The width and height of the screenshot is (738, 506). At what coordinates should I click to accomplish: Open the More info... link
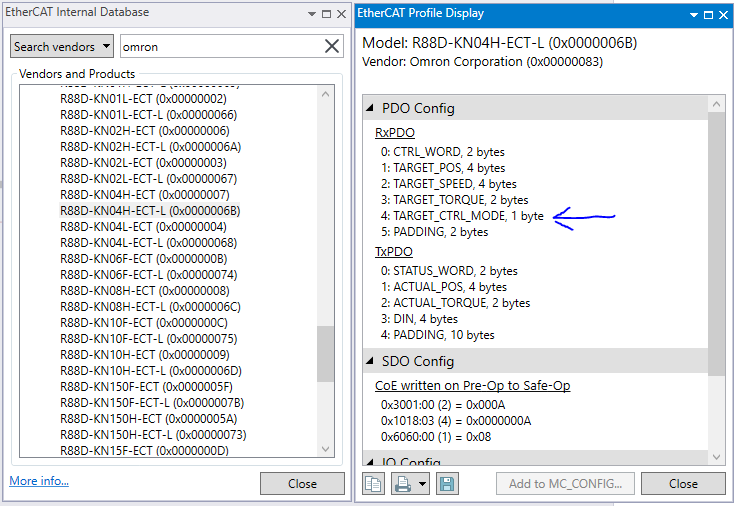(39, 481)
